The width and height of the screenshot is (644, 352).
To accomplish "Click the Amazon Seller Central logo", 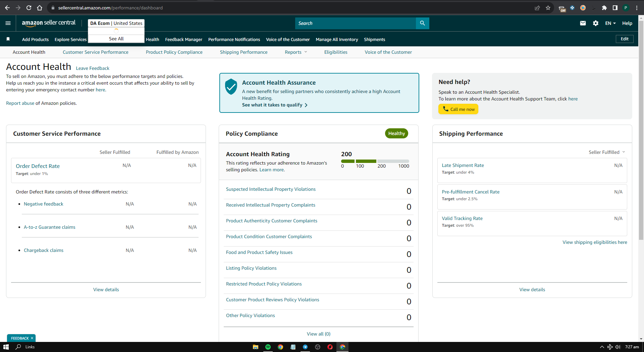I will click(x=49, y=23).
